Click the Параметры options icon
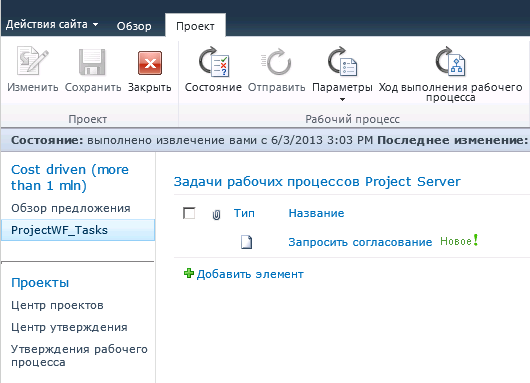The width and height of the screenshot is (530, 383). [342, 62]
